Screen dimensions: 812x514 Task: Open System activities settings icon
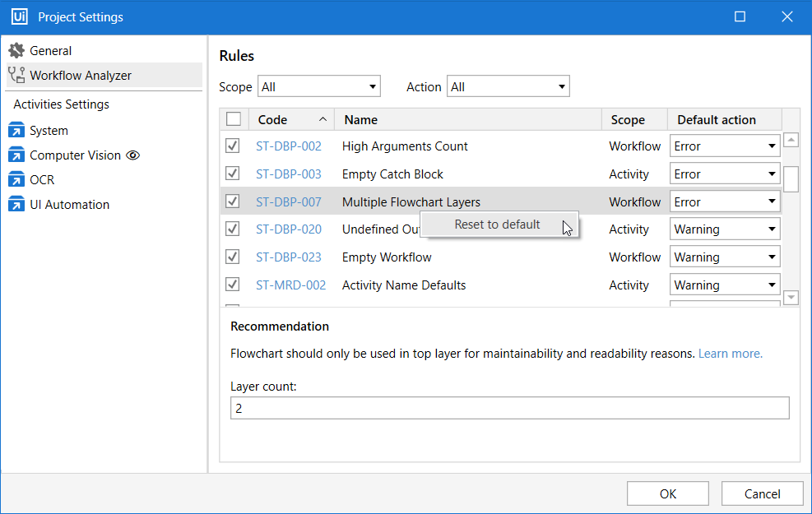[x=16, y=131]
